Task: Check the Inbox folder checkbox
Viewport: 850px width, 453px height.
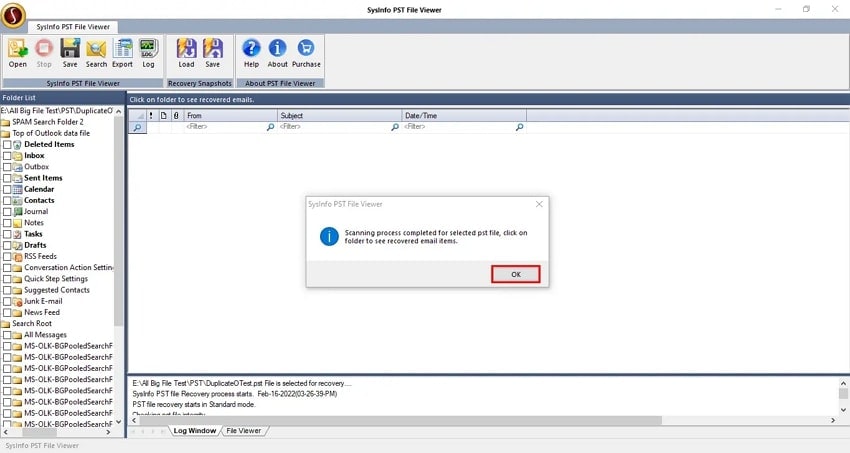Action: (7, 156)
